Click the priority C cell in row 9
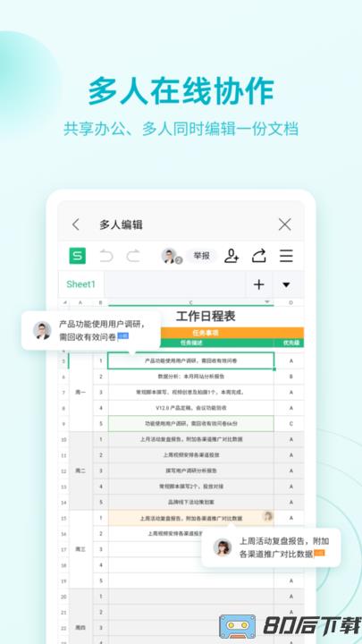This screenshot has width=362, height=644. (x=291, y=423)
